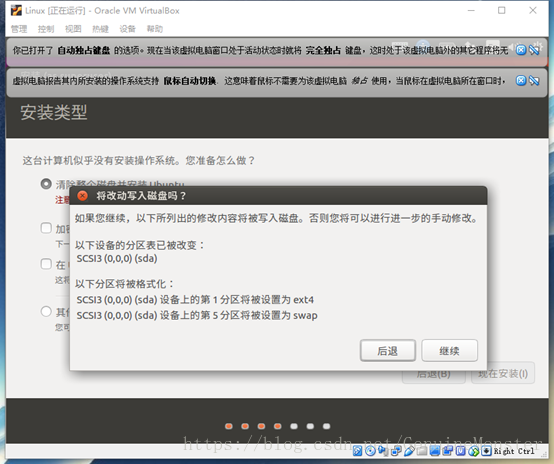Click 后退 in the confirm dialog
The height and width of the screenshot is (464, 554).
[388, 351]
